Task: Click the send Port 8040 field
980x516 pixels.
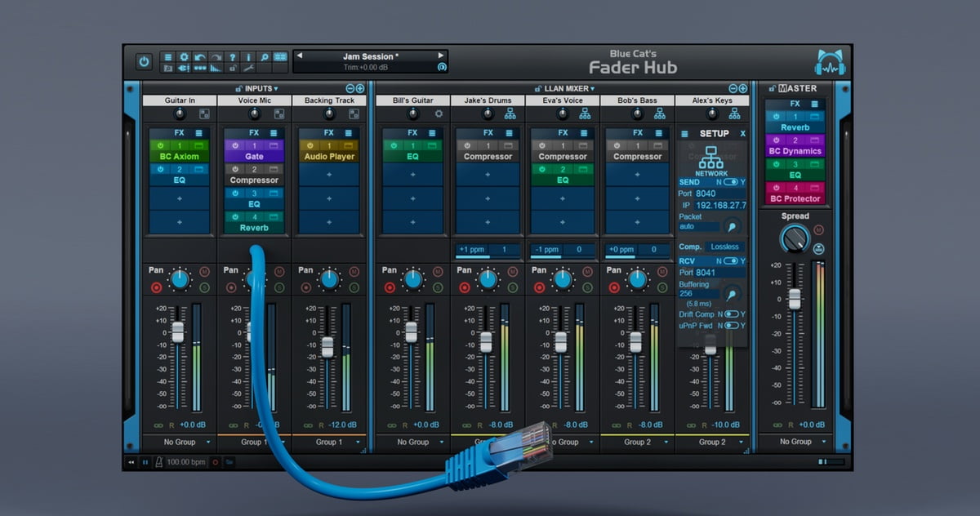Action: (706, 193)
